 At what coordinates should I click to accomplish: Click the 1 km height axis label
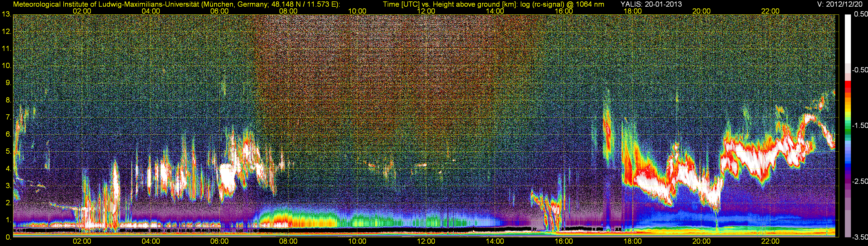coord(8,220)
